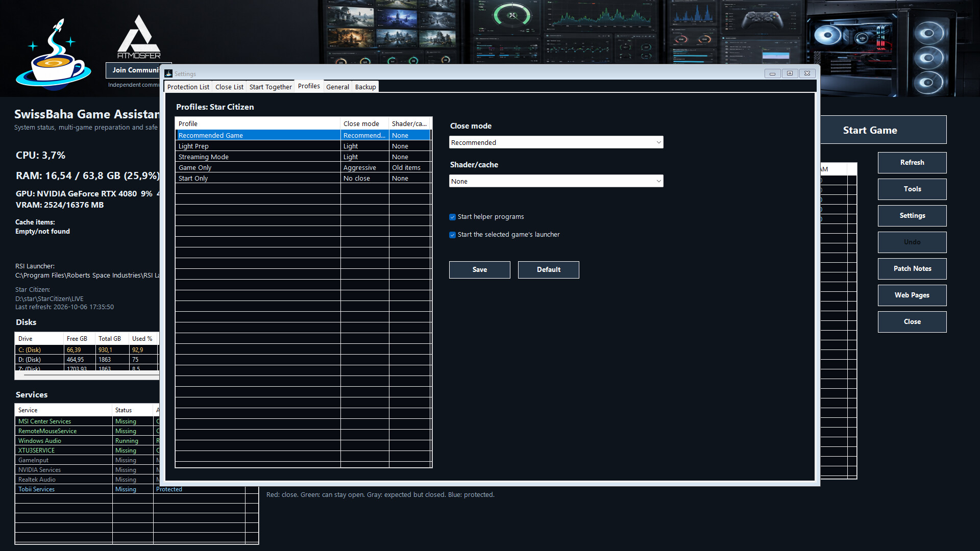
Task: Select the Game Only profile row
Action: pyautogui.click(x=303, y=167)
